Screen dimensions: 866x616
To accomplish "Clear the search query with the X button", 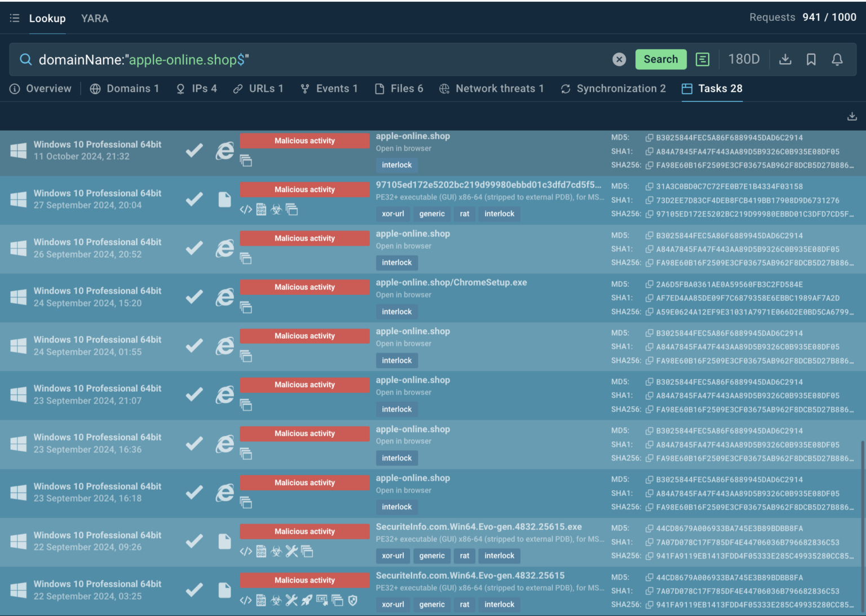I will pos(619,59).
